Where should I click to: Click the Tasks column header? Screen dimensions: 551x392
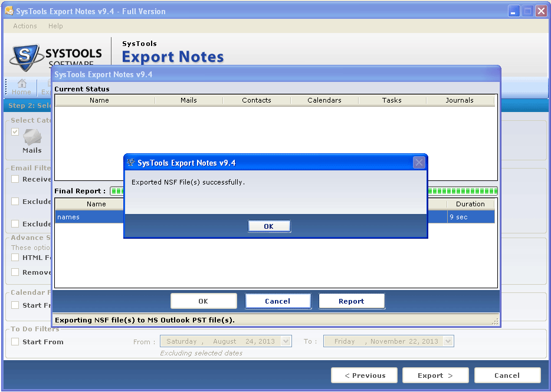coord(392,100)
